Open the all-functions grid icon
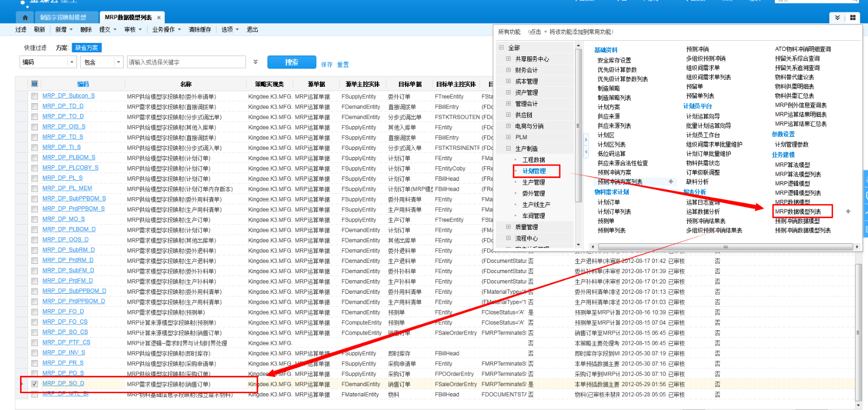Viewport: 868px width, 410px height. pos(853,17)
